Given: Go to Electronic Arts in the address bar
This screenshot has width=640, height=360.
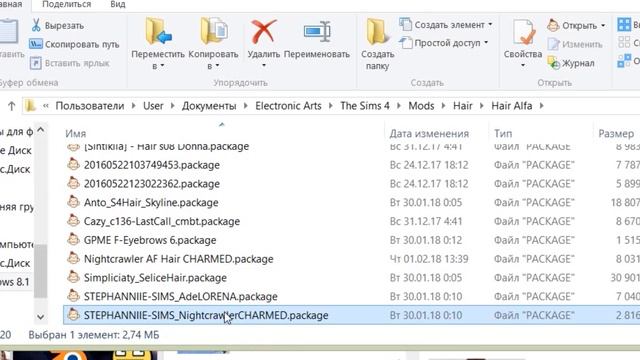Looking at the screenshot, I should coord(288,106).
